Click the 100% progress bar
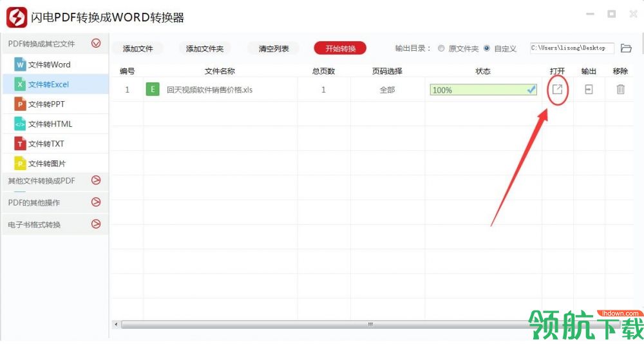This screenshot has height=344, width=644. tap(483, 90)
